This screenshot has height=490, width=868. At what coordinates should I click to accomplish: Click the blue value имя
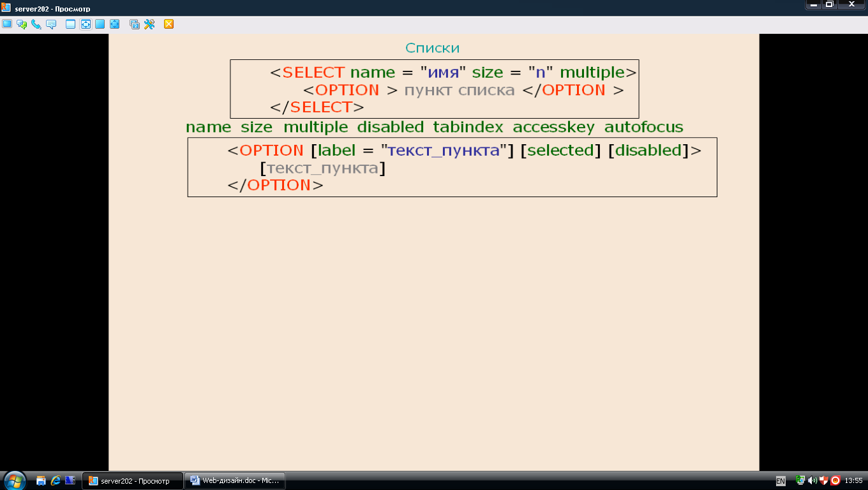click(445, 73)
